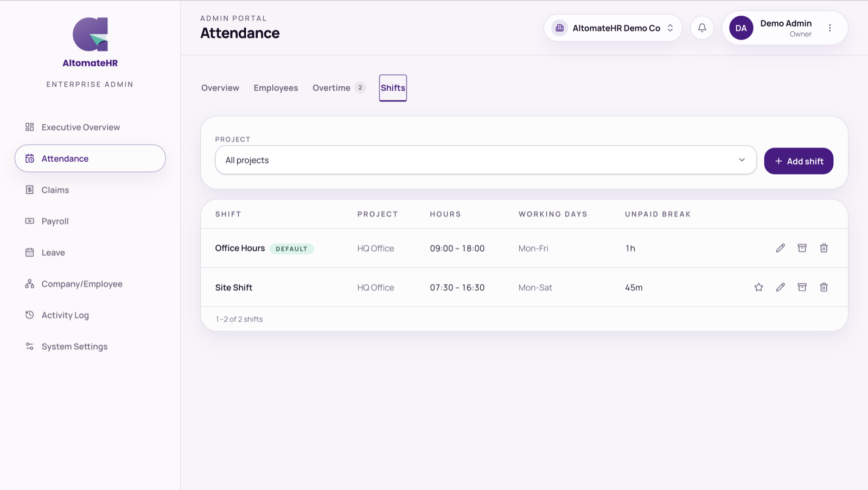Select the Shifts tab
Screen dimensions: 868x490
(x=393, y=88)
